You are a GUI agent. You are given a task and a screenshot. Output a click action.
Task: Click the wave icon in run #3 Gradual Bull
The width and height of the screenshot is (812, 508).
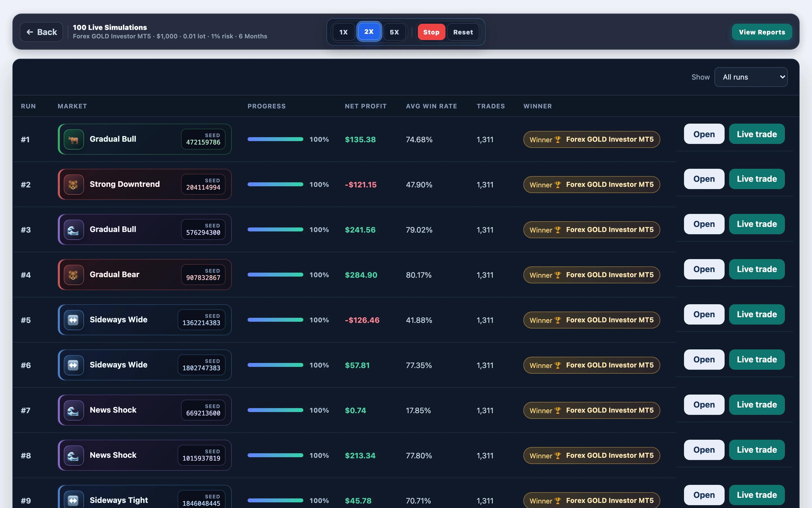point(74,229)
